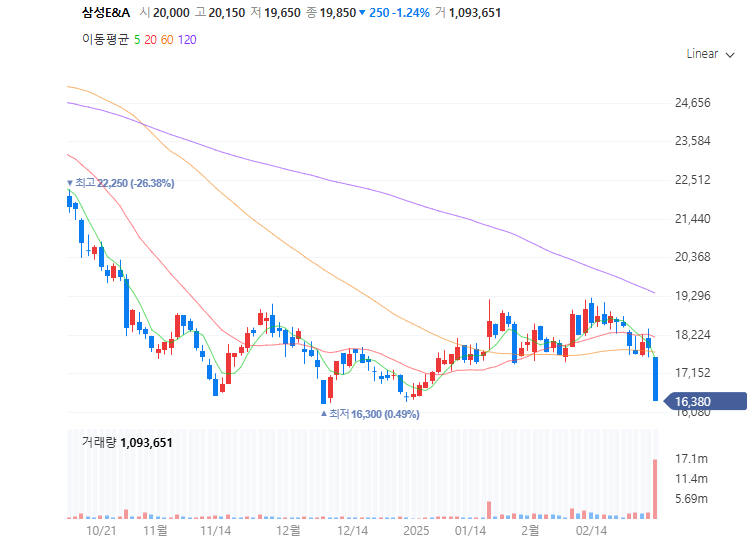Click the high price 20,150 value
This screenshot has height=557, width=755.
[227, 13]
